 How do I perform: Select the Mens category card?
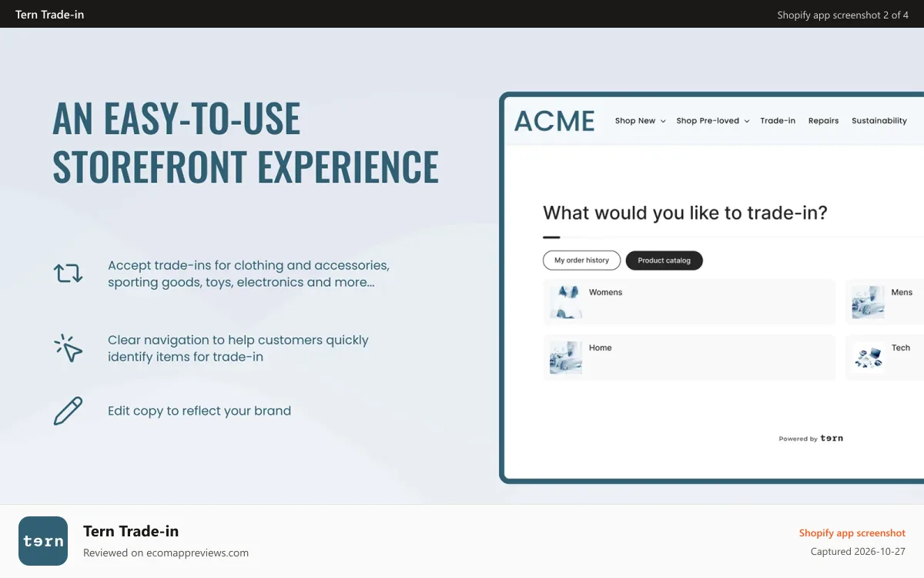tap(885, 302)
